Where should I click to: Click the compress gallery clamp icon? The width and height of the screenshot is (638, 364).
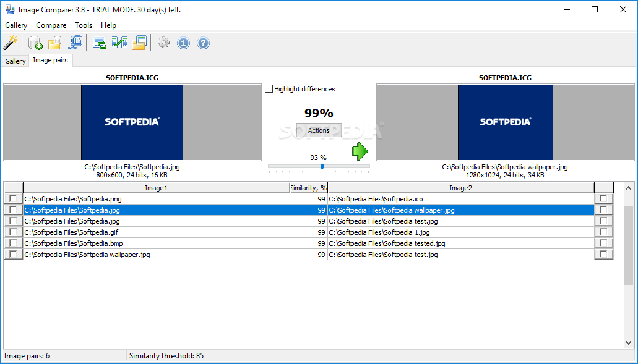point(75,43)
